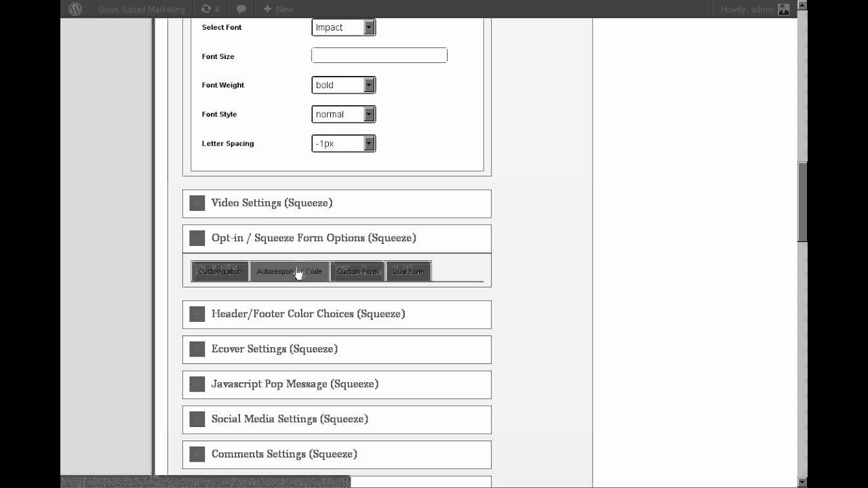Open the New content menu

pos(278,9)
